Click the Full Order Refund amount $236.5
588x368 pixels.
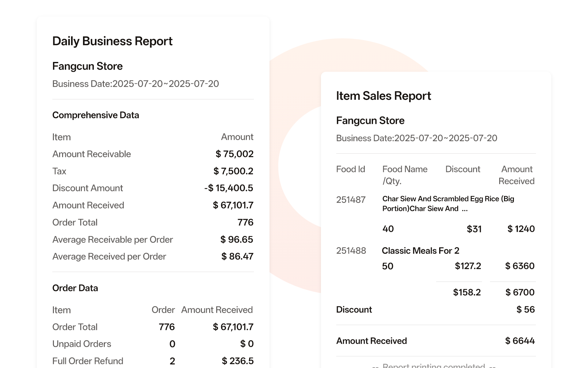237,361
